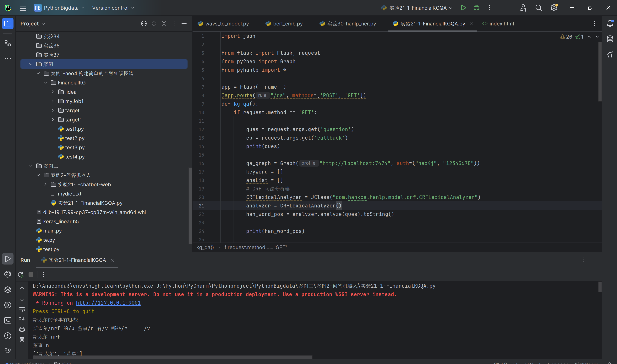Rerun the script in Run panel
Viewport: 617px width, 364px height.
[x=21, y=275]
